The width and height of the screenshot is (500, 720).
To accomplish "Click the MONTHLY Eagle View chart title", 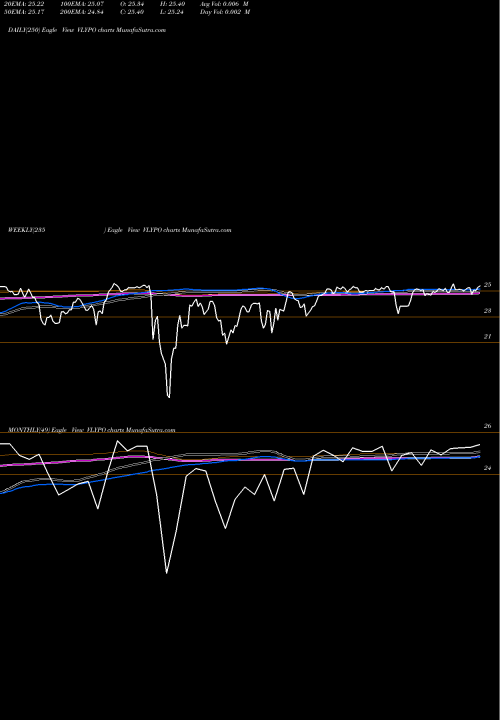I will pyautogui.click(x=91, y=430).
